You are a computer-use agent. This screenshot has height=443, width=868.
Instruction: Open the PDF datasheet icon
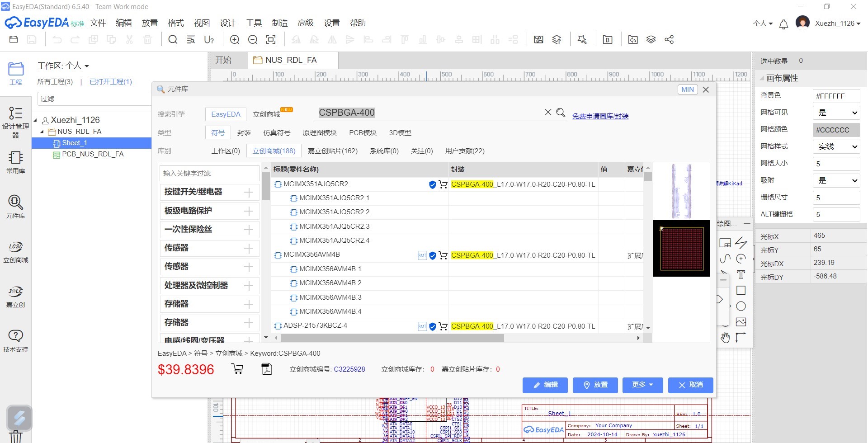click(267, 369)
